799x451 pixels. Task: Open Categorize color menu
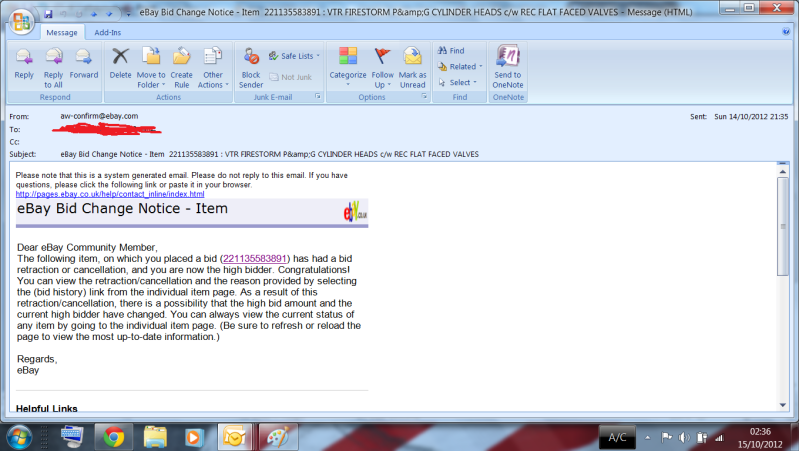[x=348, y=66]
